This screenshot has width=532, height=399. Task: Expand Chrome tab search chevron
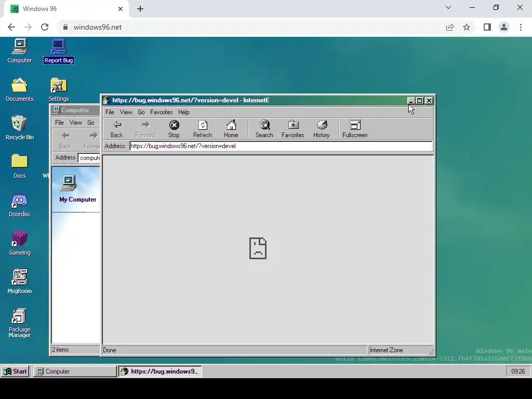coord(448,7)
